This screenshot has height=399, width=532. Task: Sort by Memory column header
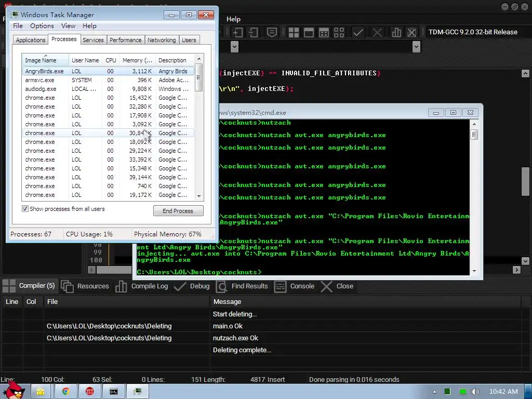(137, 60)
